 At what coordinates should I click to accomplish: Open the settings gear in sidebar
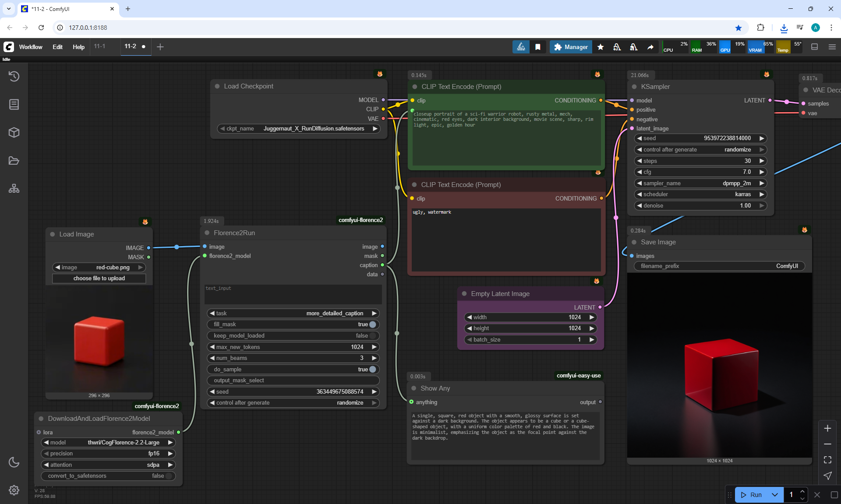click(14, 490)
